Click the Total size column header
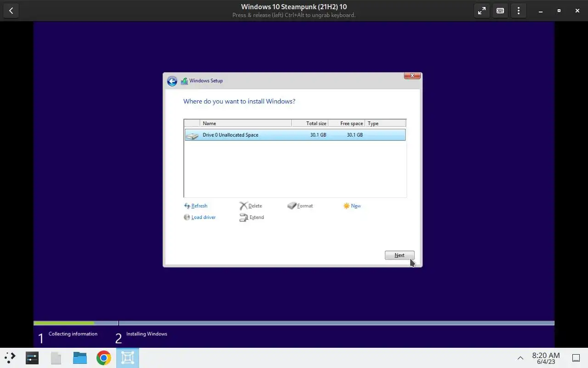Screen dimensions: 588x368 [310, 123]
